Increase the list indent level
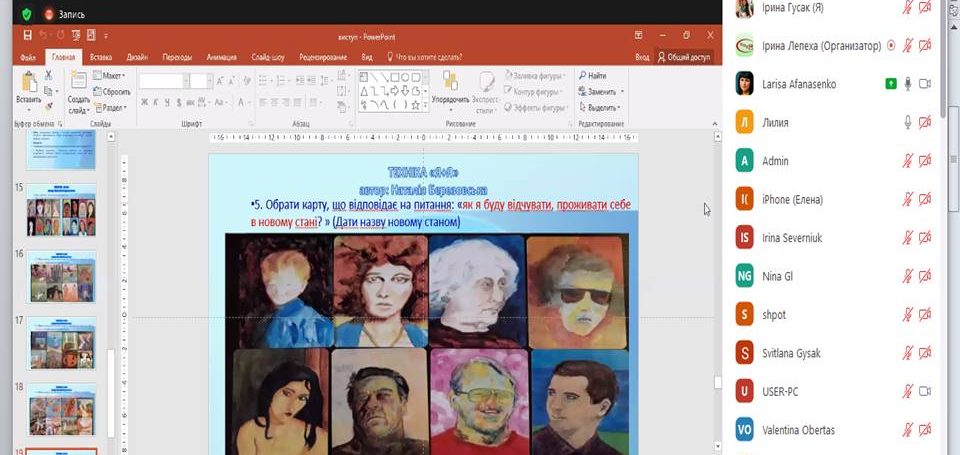The height and width of the screenshot is (455, 960). [x=312, y=81]
